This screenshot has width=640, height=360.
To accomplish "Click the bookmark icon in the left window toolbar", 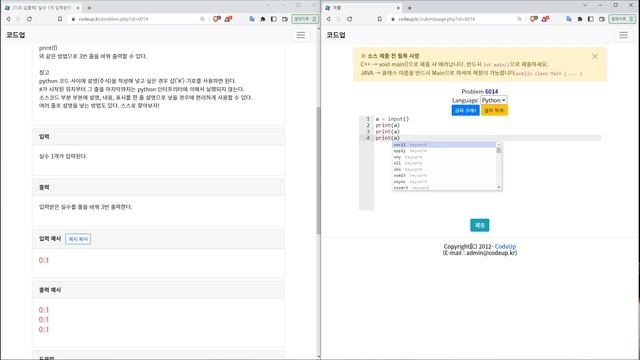I will point(60,19).
